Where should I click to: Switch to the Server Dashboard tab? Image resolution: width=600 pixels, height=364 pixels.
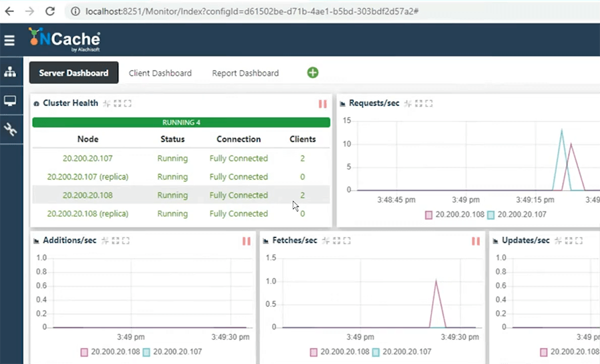pos(73,73)
